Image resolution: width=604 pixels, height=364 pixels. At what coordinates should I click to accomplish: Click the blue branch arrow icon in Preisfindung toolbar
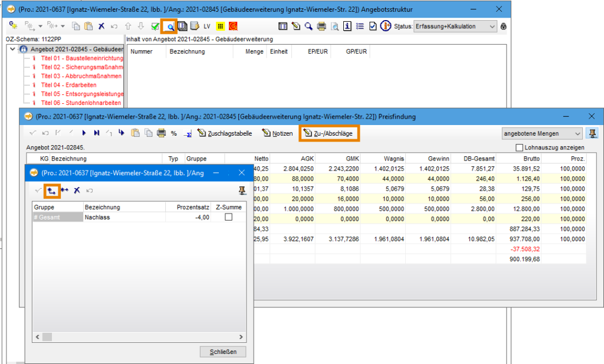[x=122, y=133]
